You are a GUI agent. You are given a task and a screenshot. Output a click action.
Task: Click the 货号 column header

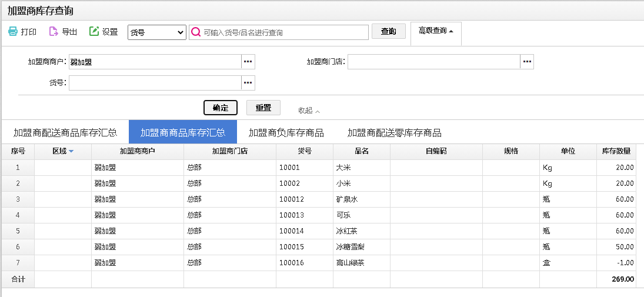click(305, 152)
